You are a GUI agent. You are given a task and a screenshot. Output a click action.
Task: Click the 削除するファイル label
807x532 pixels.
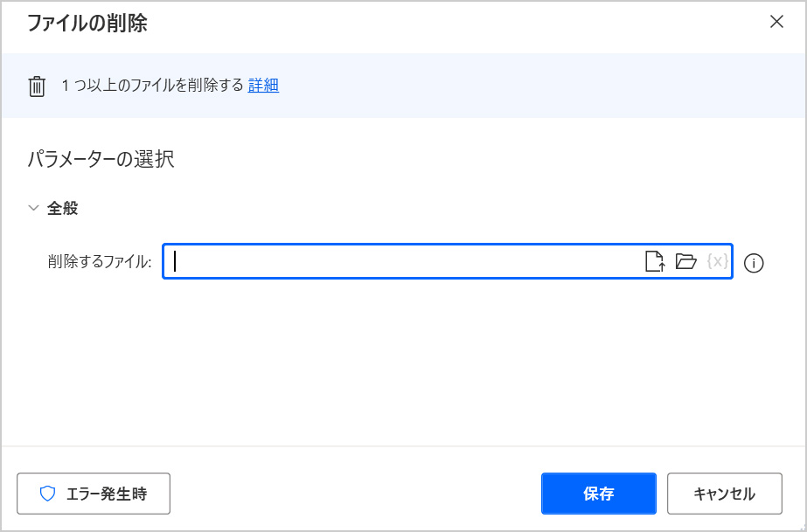pos(100,261)
